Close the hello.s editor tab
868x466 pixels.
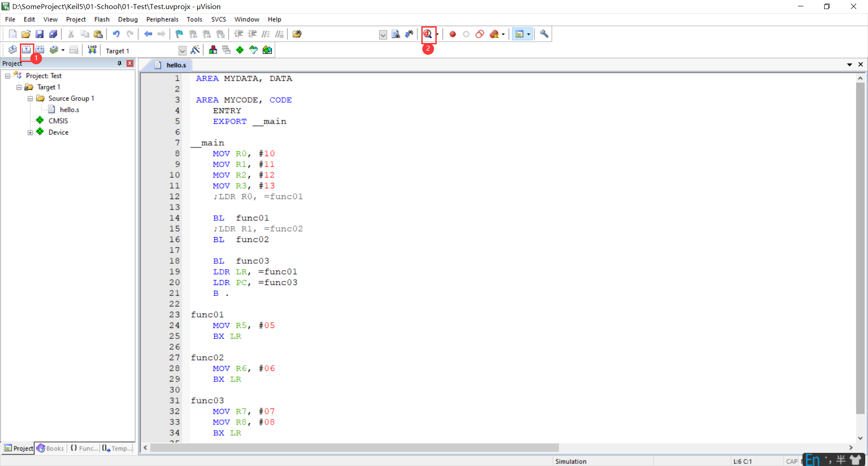(860, 65)
